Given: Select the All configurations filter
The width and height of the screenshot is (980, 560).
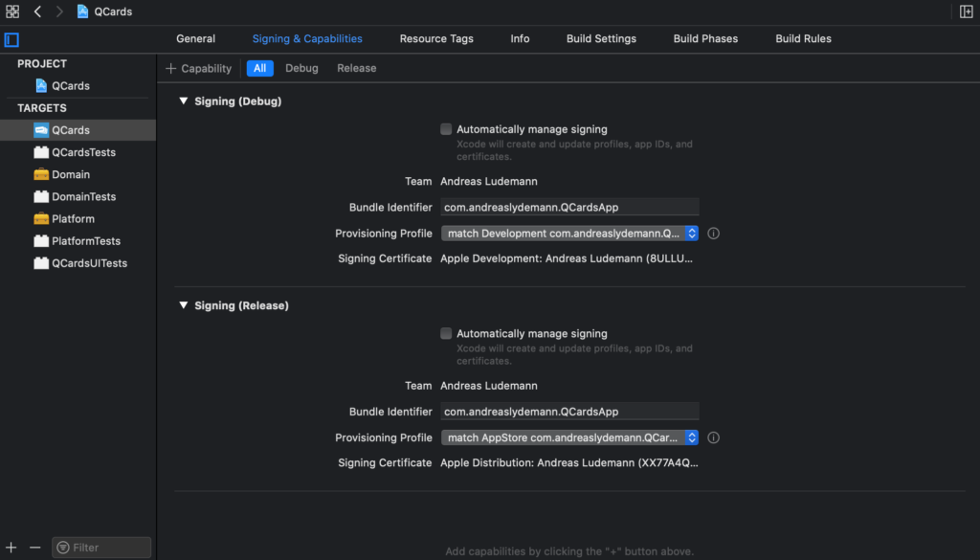Looking at the screenshot, I should (260, 68).
